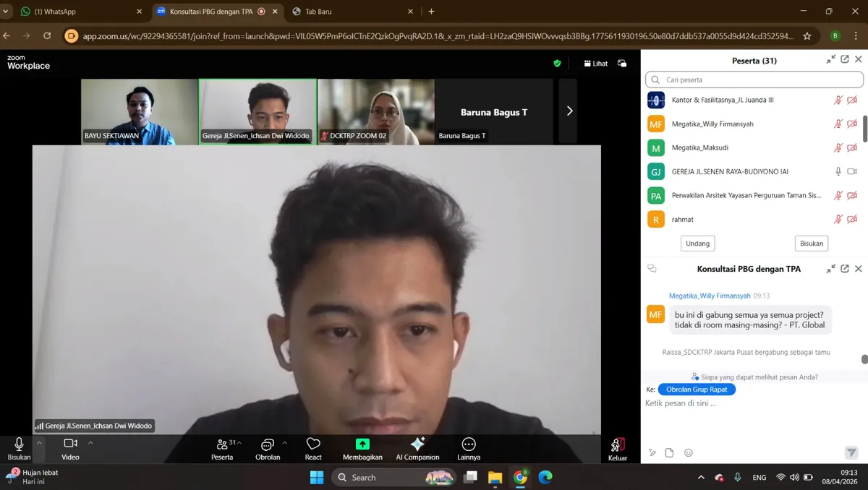The width and height of the screenshot is (868, 490).
Task: Click the green encryption shield icon
Action: click(557, 64)
